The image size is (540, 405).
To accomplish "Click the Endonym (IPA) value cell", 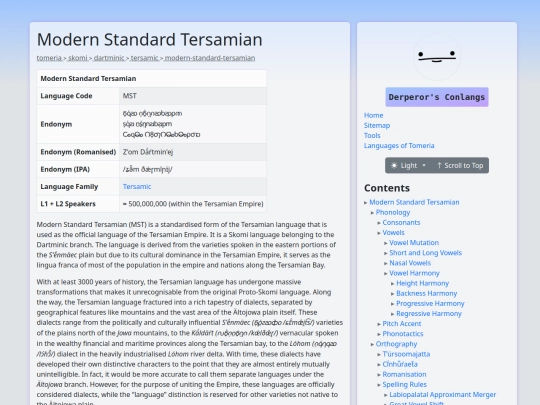I will (193, 169).
